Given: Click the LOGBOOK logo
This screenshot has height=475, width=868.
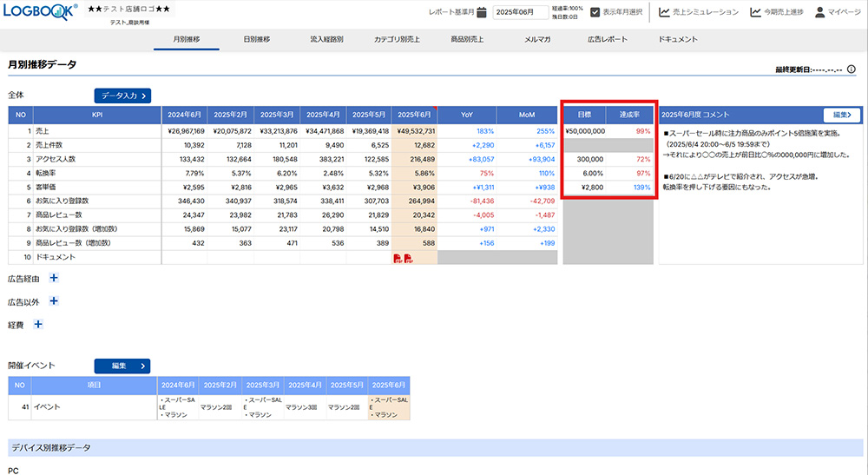Looking at the screenshot, I should (40, 12).
